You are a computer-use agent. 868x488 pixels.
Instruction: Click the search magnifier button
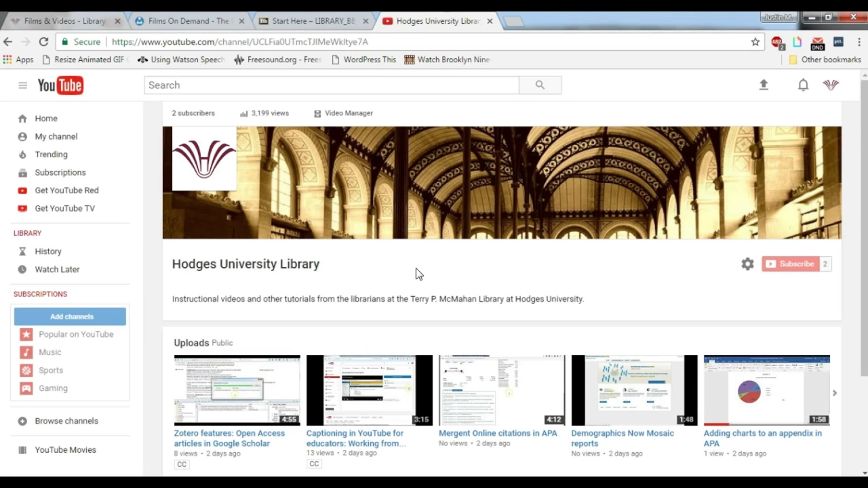click(540, 85)
